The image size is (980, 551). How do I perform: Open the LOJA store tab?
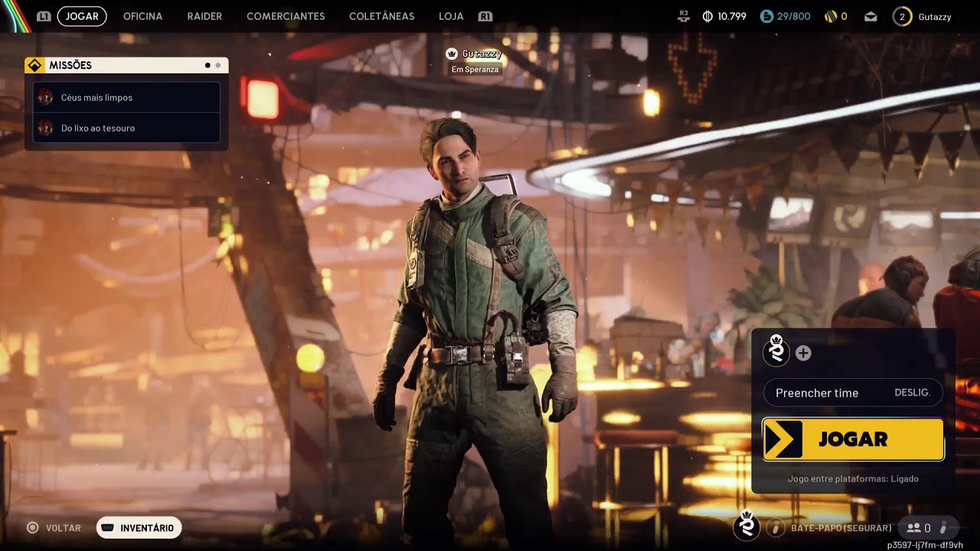451,16
